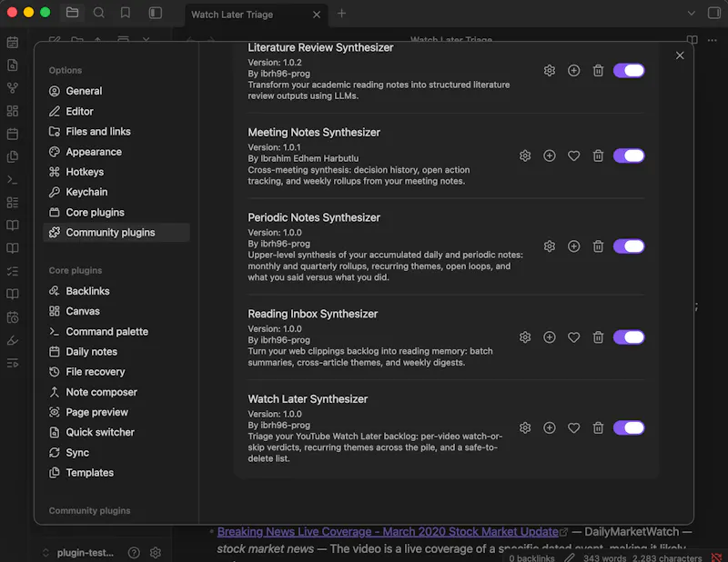Click heart icon for Watch Later Synthesizer
Image resolution: width=728 pixels, height=562 pixels.
click(574, 428)
